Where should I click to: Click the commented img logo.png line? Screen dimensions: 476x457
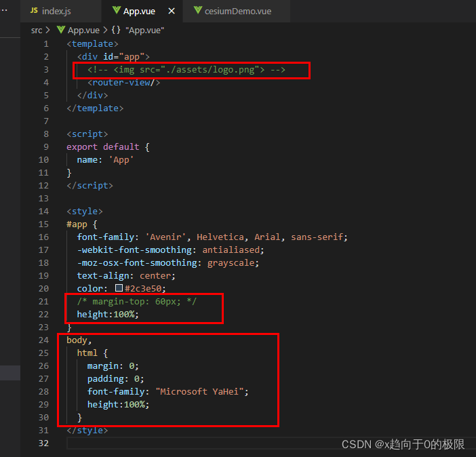point(186,70)
